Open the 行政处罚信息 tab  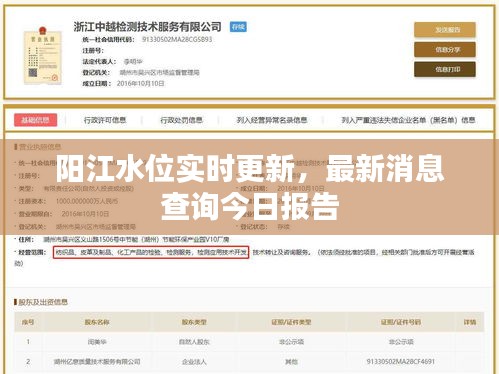[181, 120]
